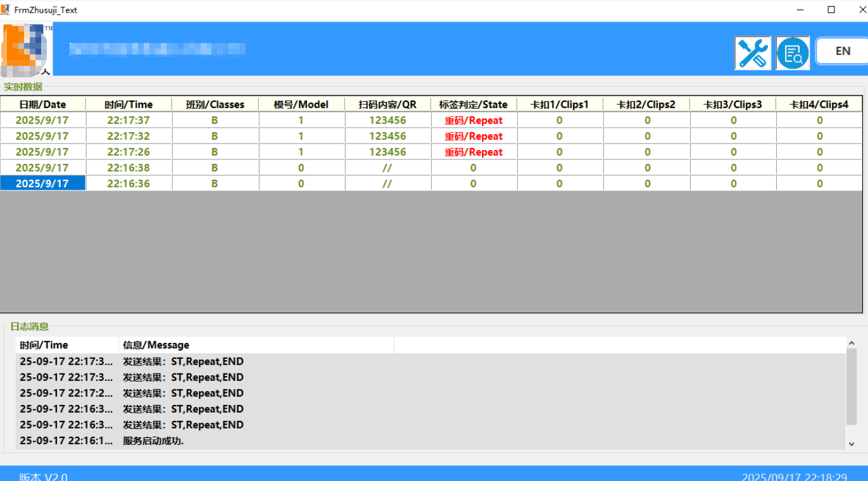Click the app icon in title bar
Viewport: 868px width, 481px height.
click(6, 9)
